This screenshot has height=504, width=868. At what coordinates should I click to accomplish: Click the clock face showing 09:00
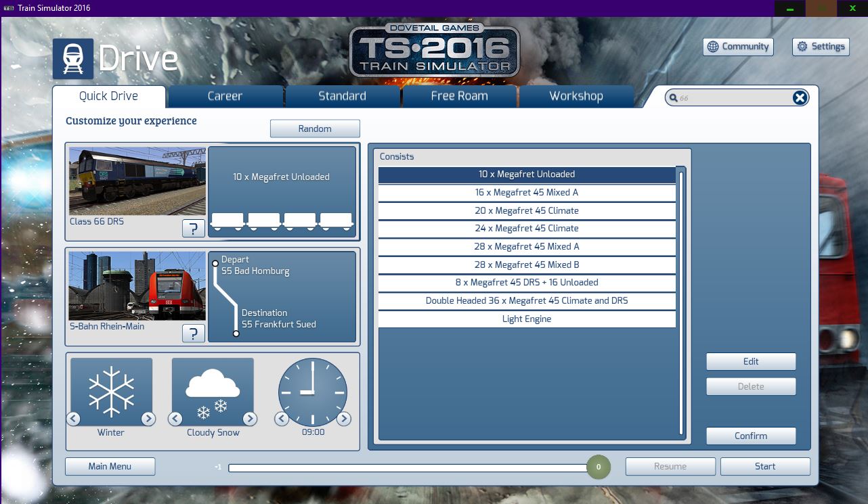(x=313, y=392)
